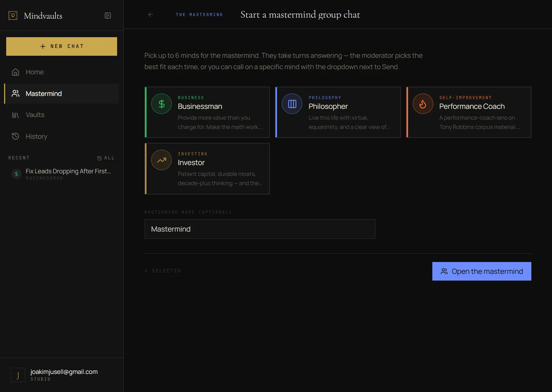Click the Philosopher column icon

tap(292, 104)
